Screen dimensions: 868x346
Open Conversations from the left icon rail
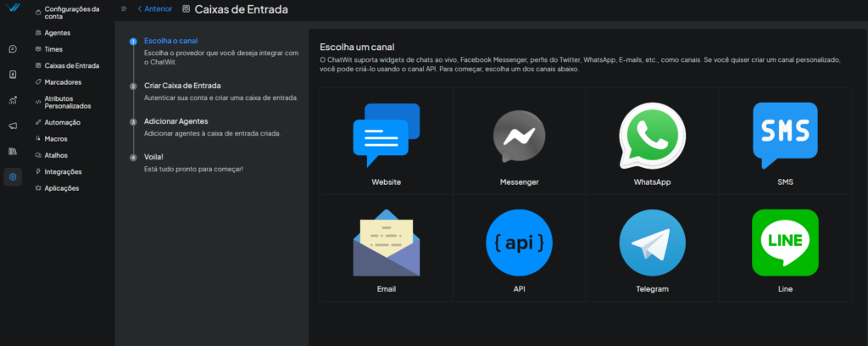(x=13, y=49)
